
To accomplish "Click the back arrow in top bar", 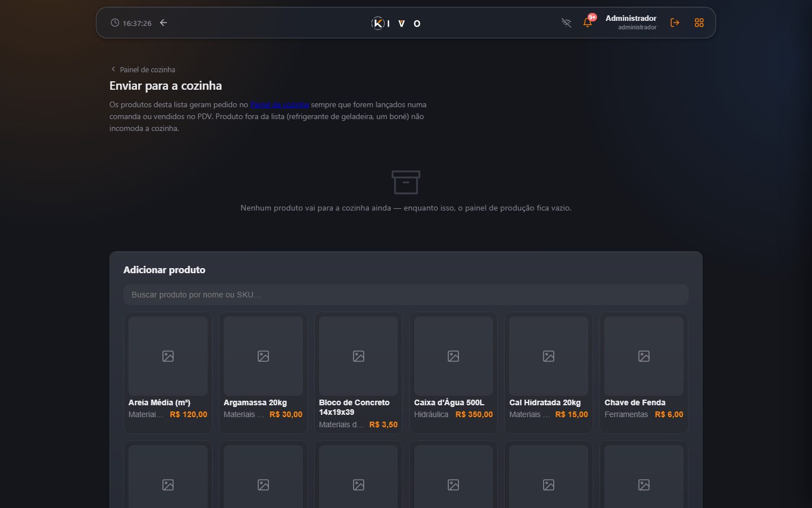I will (x=164, y=23).
